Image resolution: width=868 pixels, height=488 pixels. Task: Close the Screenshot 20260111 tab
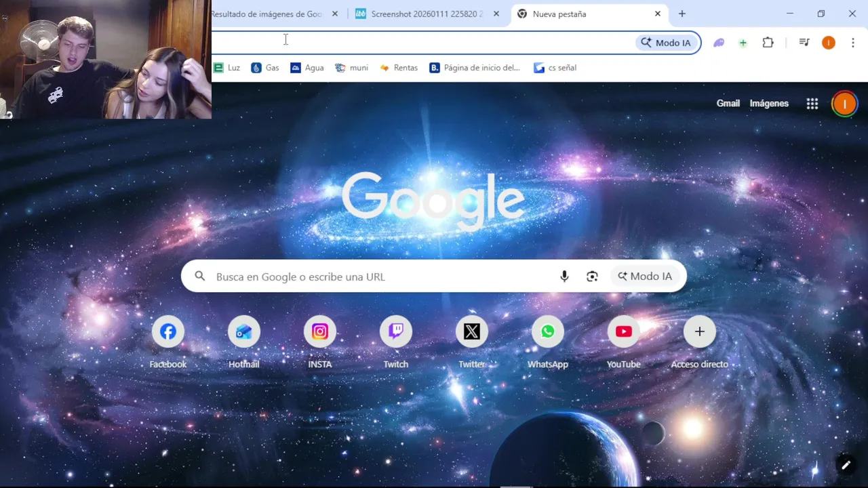pos(496,14)
